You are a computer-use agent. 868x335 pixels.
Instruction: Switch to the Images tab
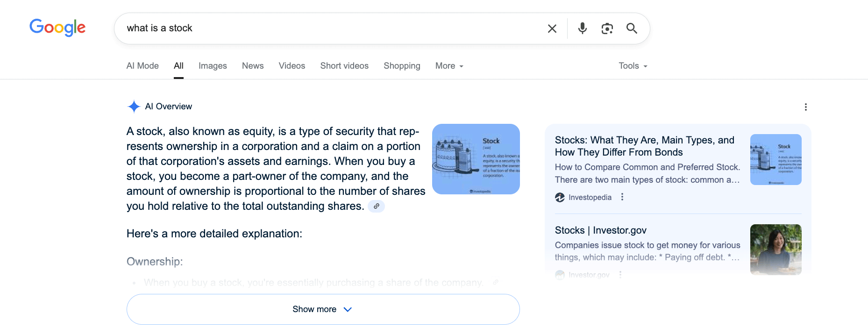pyautogui.click(x=213, y=66)
